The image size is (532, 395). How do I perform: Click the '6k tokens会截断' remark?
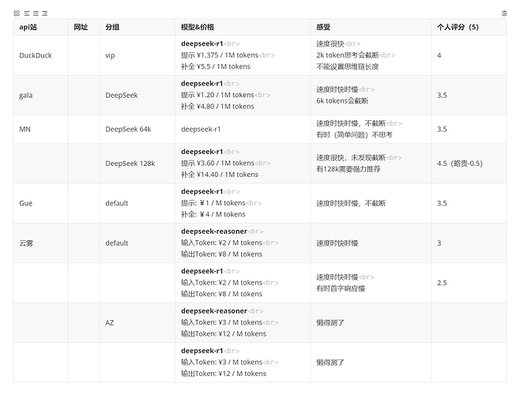[x=342, y=100]
